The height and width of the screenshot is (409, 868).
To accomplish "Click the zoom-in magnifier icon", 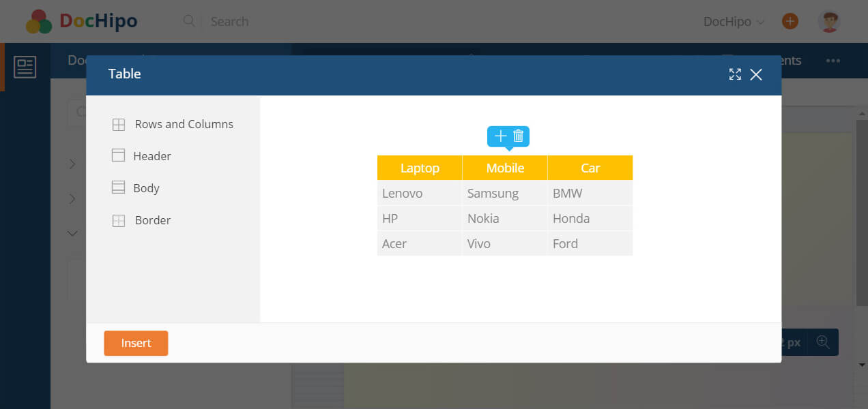I will click(x=823, y=342).
